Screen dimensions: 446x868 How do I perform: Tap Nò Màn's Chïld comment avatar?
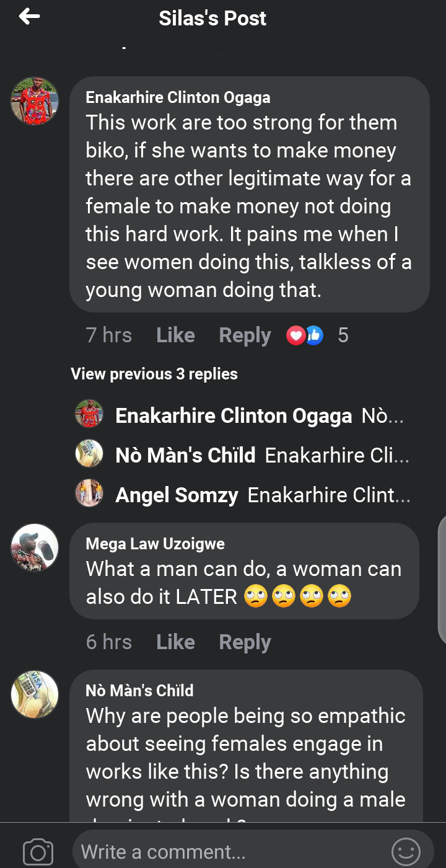click(x=35, y=694)
